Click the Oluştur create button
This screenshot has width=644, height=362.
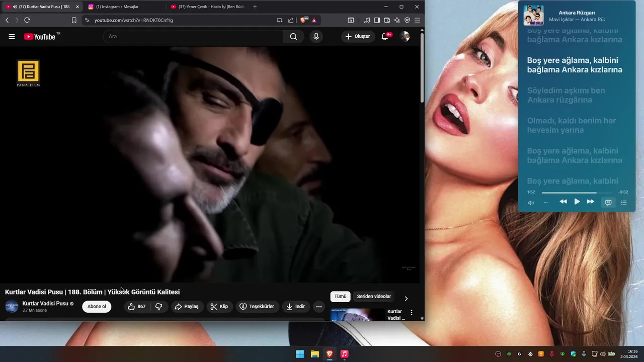[x=358, y=36]
